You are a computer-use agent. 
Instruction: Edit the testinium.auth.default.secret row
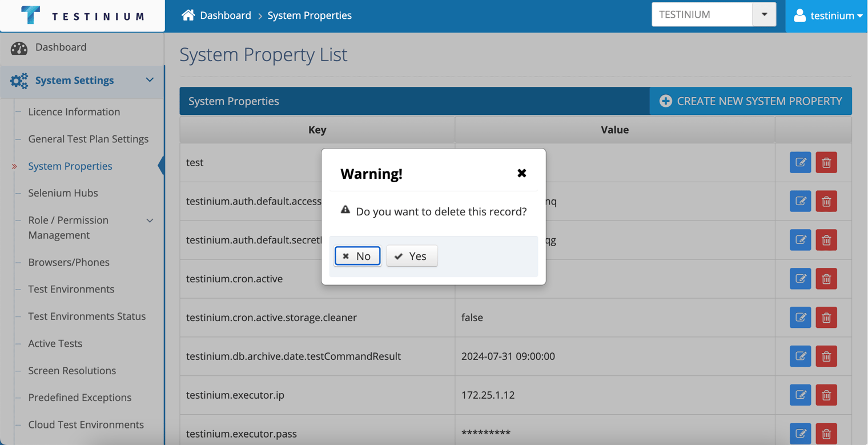click(x=801, y=240)
